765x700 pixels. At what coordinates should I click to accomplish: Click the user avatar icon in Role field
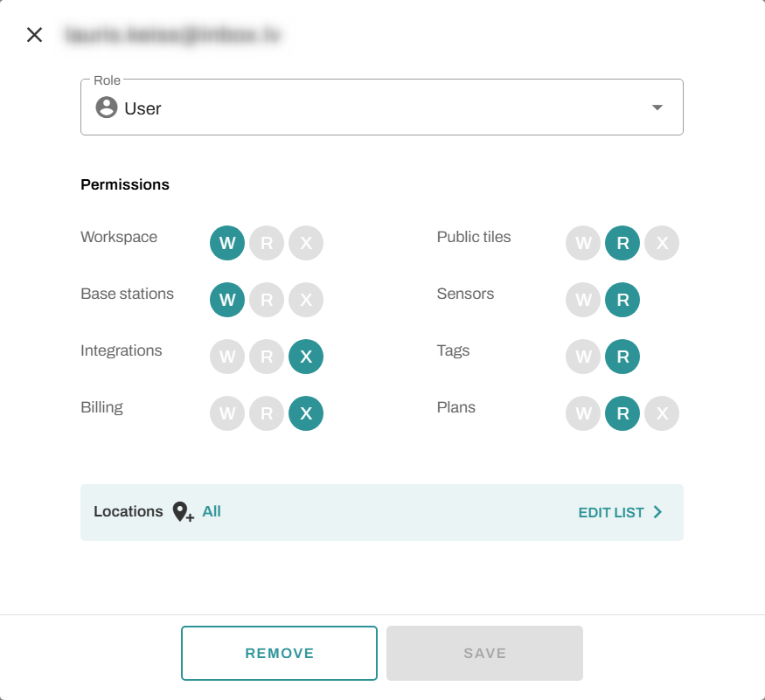coord(107,107)
